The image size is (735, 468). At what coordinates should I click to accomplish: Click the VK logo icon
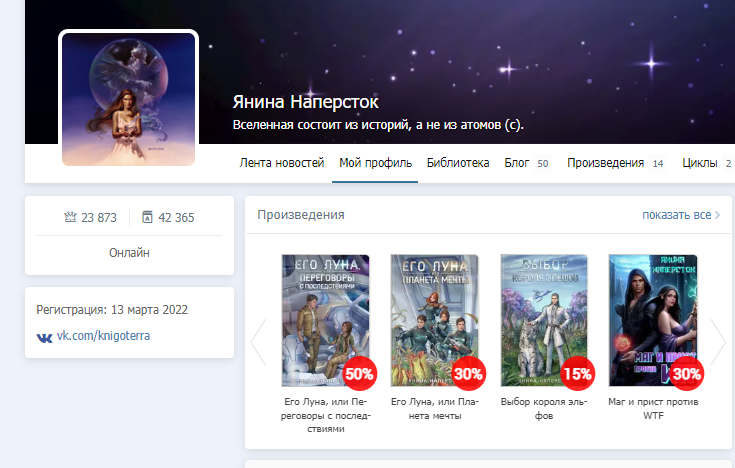pos(45,337)
